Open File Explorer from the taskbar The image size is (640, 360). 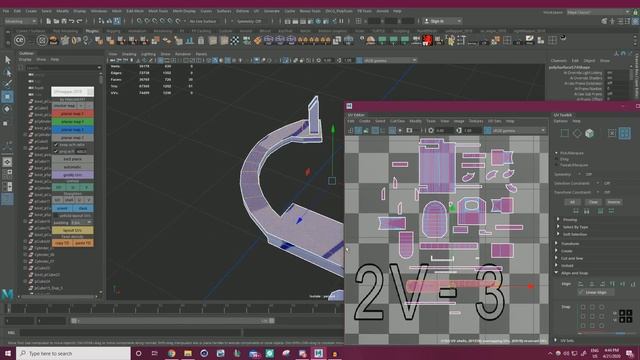pos(188,353)
